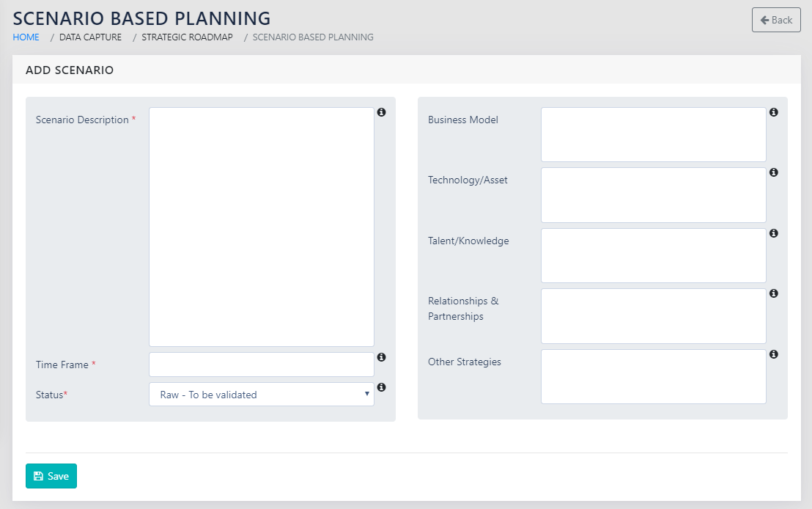Viewport: 812px width, 509px height.
Task: Click info icon next to Time Frame
Action: 381,357
